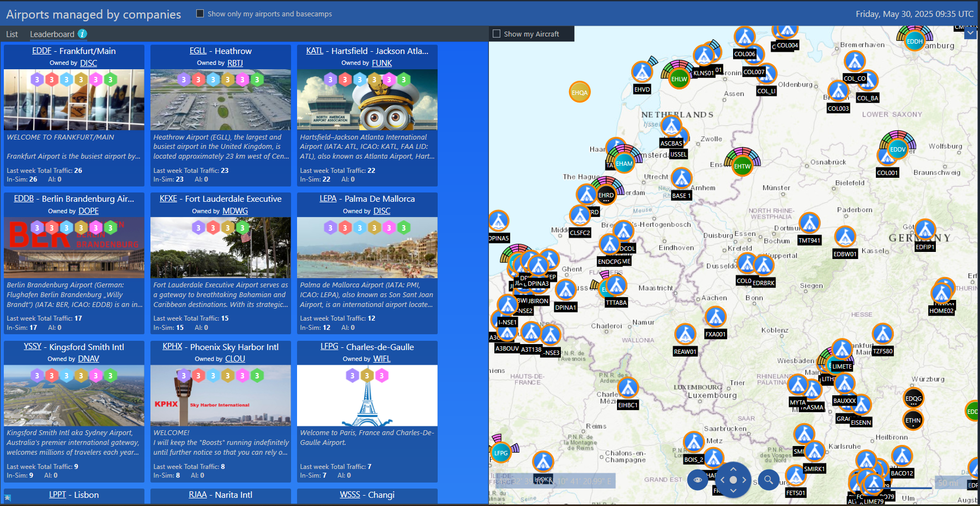980x506 pixels.
Task: Open owner MDWG company link
Action: click(235, 211)
